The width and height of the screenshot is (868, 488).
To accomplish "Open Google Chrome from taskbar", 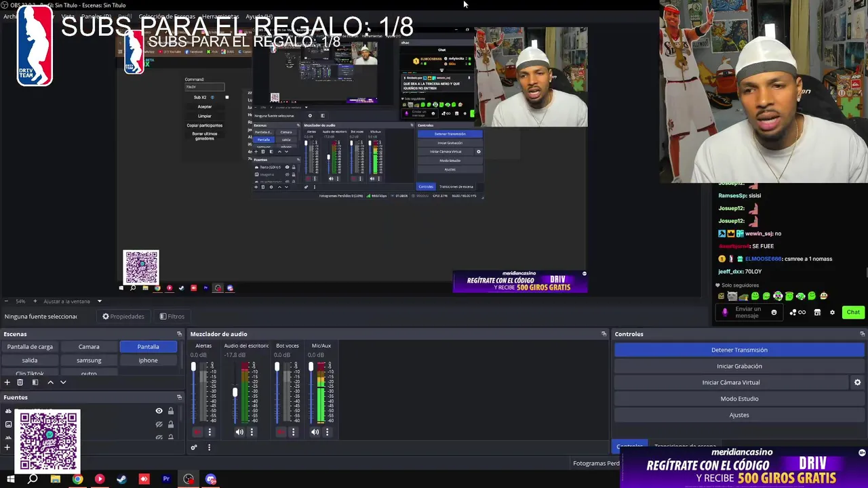I will pyautogui.click(x=77, y=479).
